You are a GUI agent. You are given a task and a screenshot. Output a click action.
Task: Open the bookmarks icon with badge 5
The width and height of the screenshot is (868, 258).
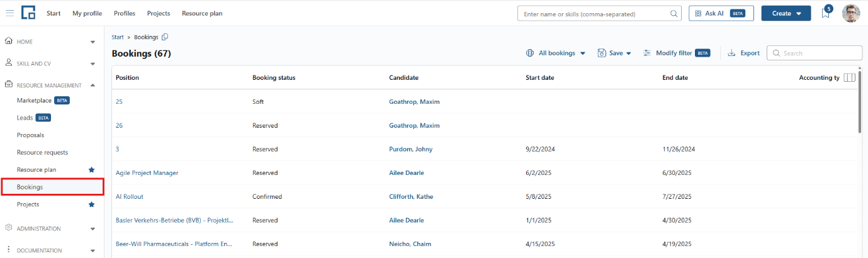(x=826, y=13)
